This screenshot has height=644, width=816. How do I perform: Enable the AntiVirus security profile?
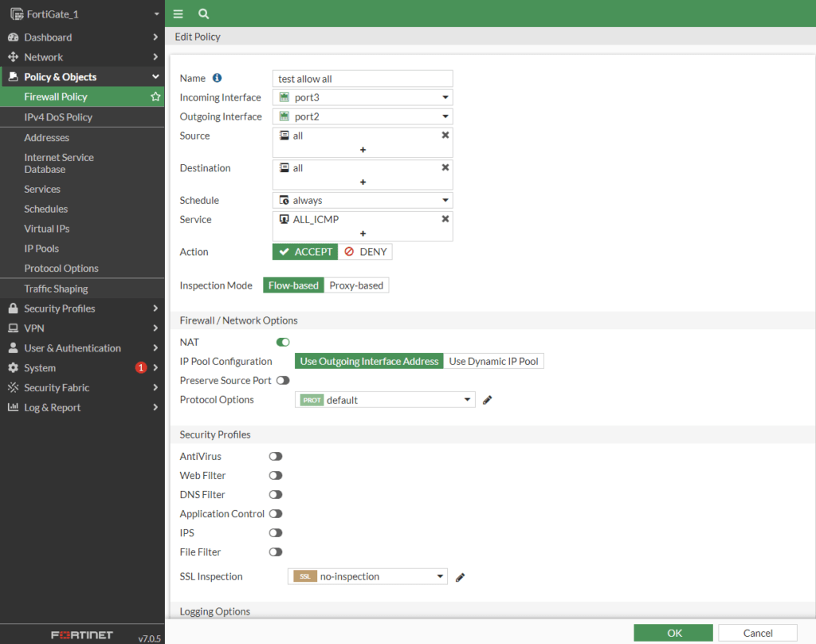(x=276, y=456)
